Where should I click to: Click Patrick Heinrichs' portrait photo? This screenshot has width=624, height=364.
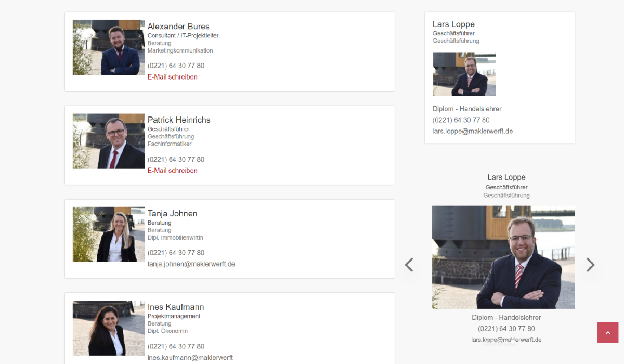coord(109,141)
